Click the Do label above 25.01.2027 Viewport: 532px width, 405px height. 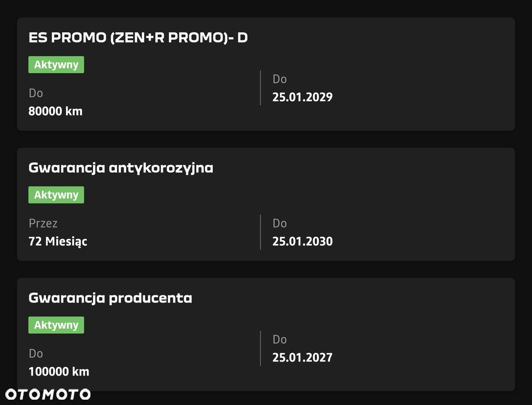tap(280, 339)
